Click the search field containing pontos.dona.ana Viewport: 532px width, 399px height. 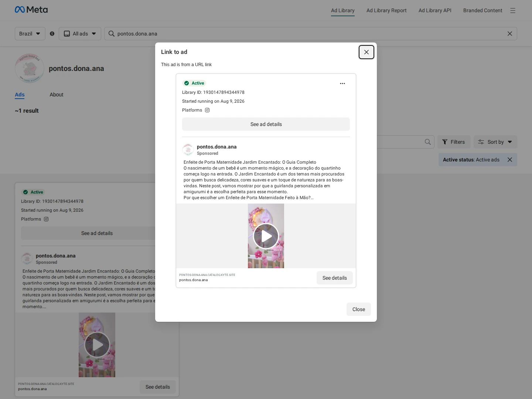(310, 34)
